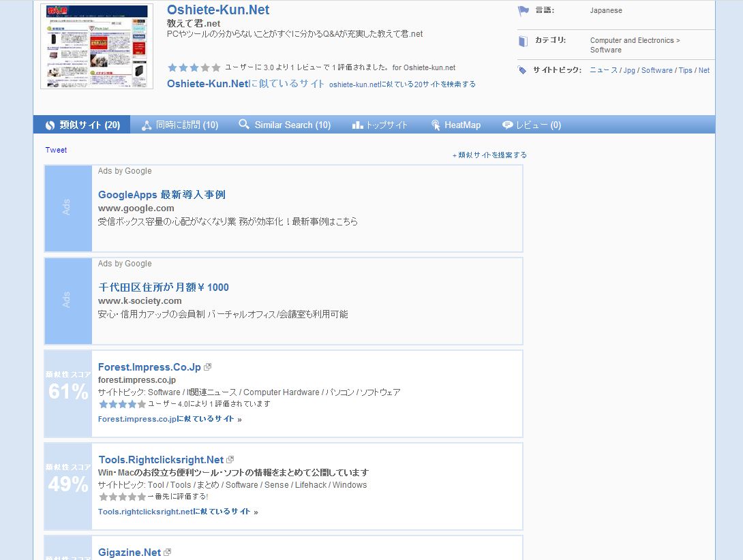Click the 61% similarity score box
The width and height of the screenshot is (743, 560).
tap(68, 394)
